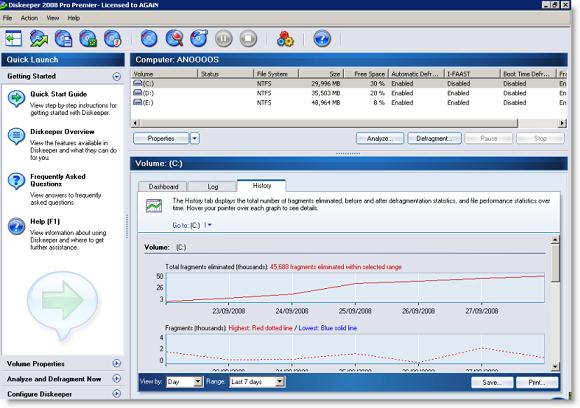This screenshot has height=408, width=580.
Task: Click the disc with green chart arrow icon
Action: tap(39, 38)
